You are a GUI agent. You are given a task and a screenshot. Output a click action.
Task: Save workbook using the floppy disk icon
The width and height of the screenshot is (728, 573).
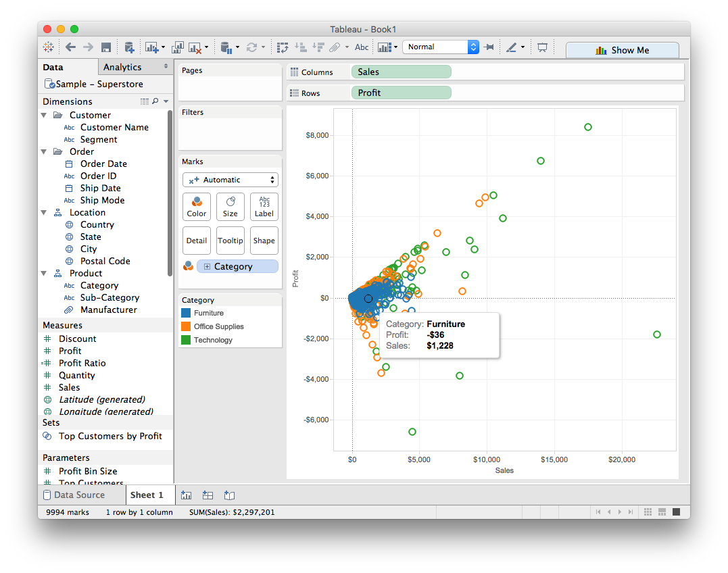tap(106, 47)
